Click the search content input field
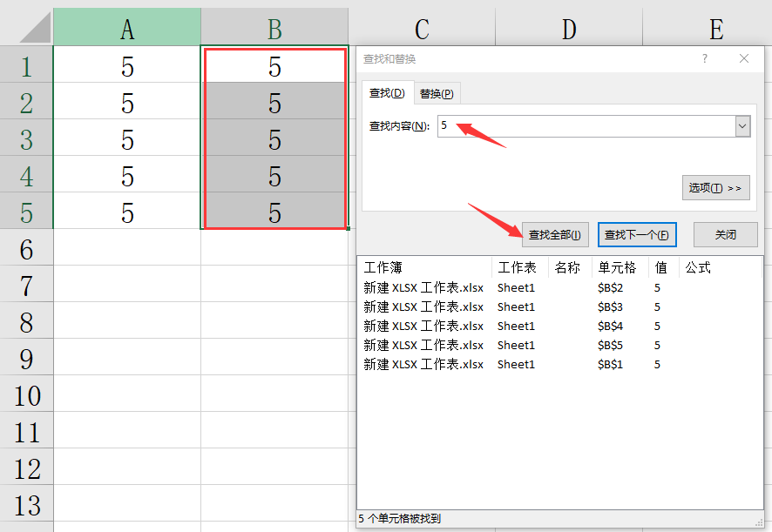The height and width of the screenshot is (532, 772). pyautogui.click(x=586, y=126)
